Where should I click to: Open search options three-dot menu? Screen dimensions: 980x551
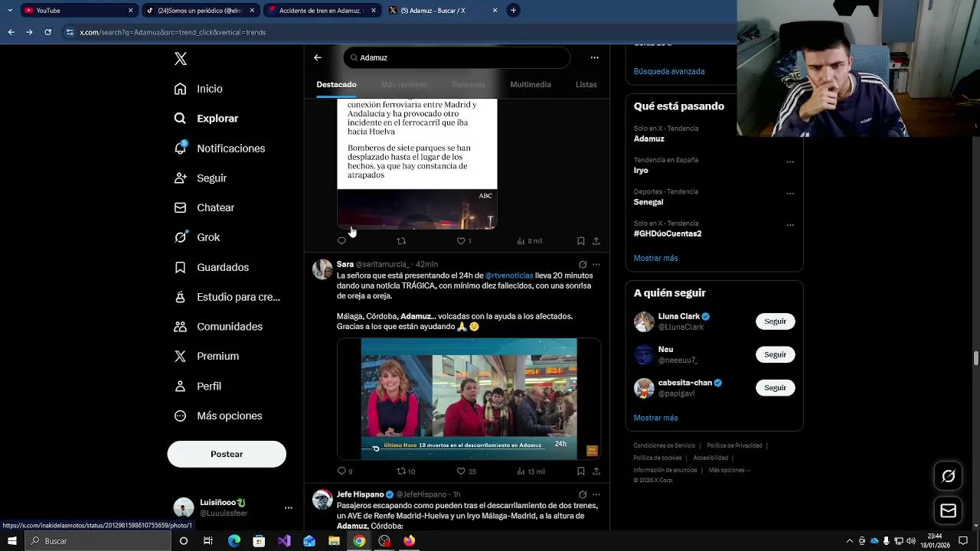tap(595, 57)
